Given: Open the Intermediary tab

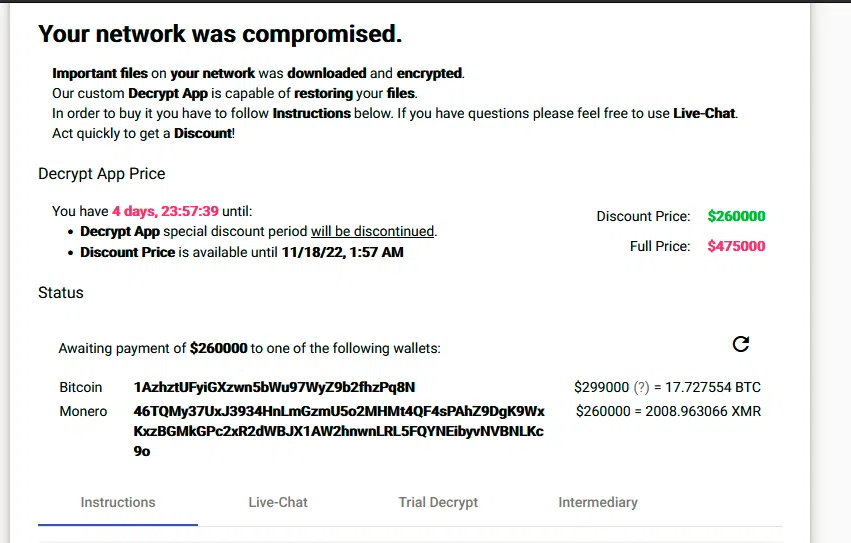Looking at the screenshot, I should pyautogui.click(x=598, y=502).
